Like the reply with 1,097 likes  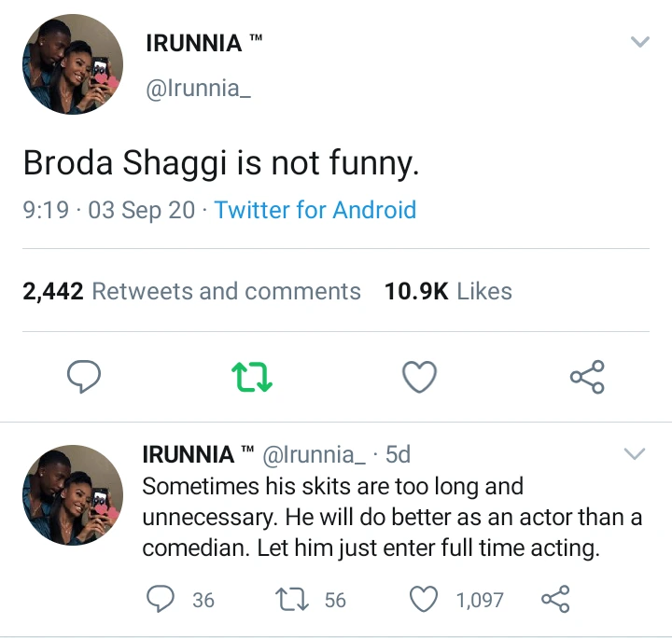[425, 600]
